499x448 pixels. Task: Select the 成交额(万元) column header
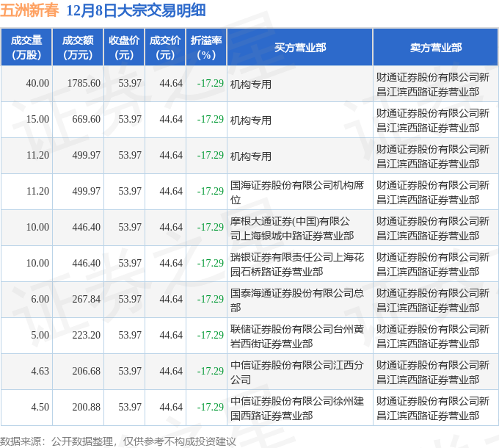pos(77,48)
